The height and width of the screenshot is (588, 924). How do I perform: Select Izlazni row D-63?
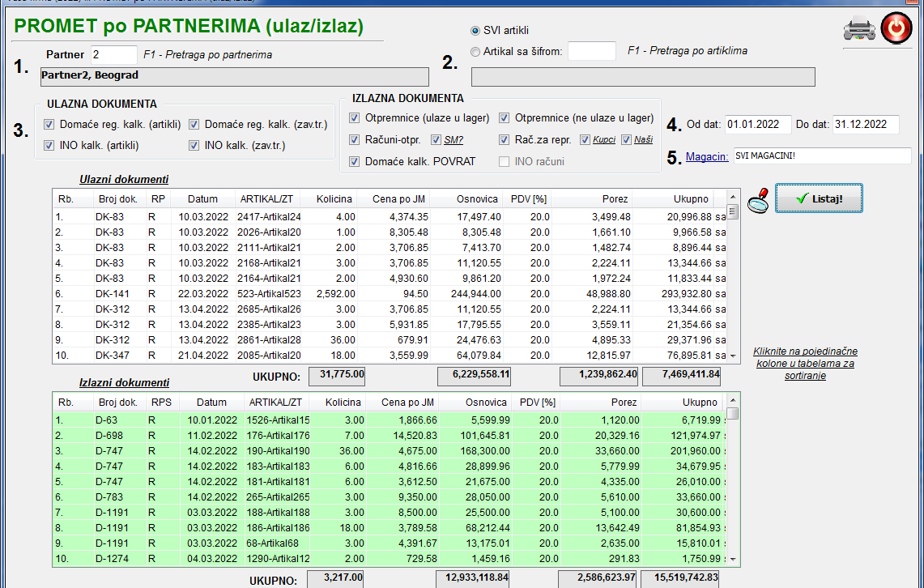click(x=390, y=420)
